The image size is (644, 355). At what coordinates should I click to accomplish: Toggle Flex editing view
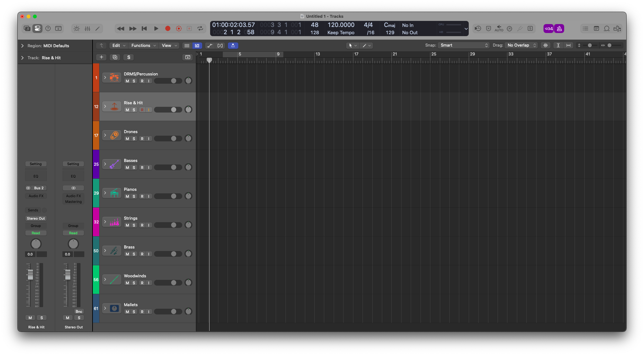(x=220, y=46)
